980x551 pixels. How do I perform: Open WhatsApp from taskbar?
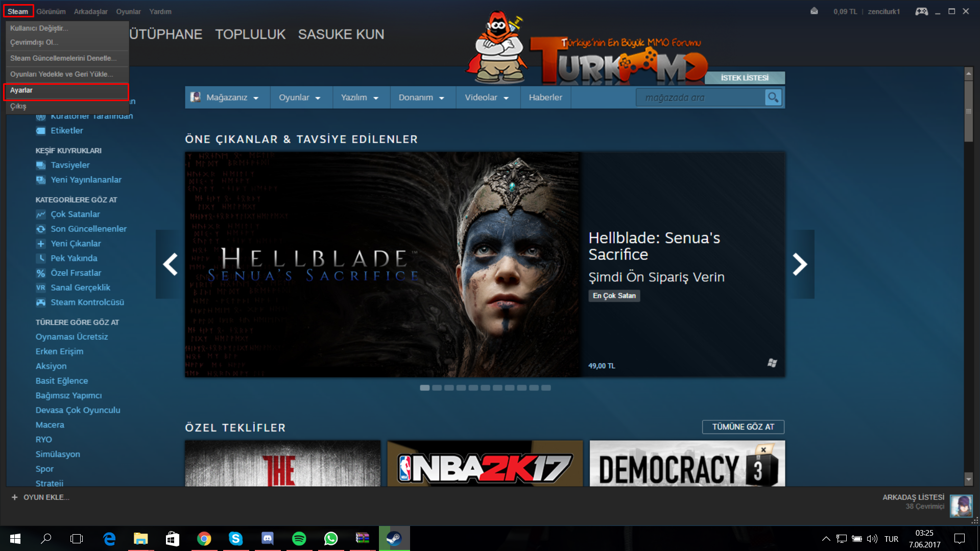[331, 539]
